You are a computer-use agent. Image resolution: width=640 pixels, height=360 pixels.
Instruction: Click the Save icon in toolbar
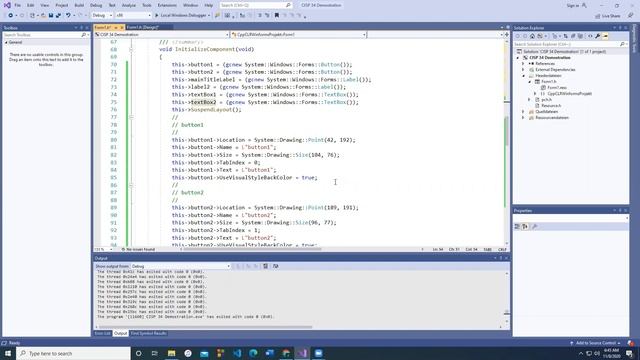(x=51, y=16)
